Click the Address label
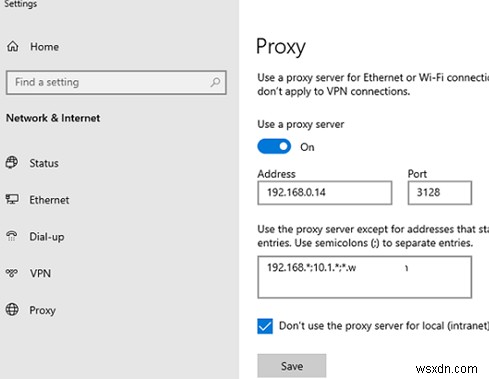The height and width of the screenshot is (379, 489). click(276, 174)
